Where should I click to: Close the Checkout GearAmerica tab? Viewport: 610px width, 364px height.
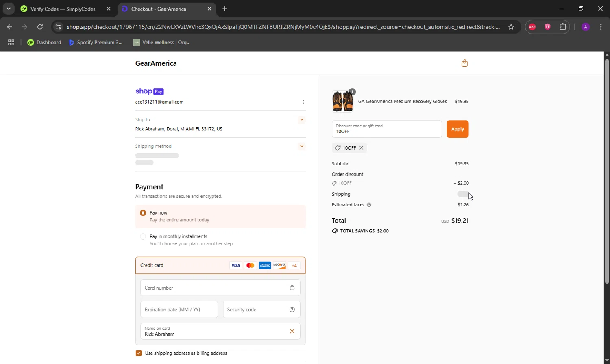coord(209,9)
